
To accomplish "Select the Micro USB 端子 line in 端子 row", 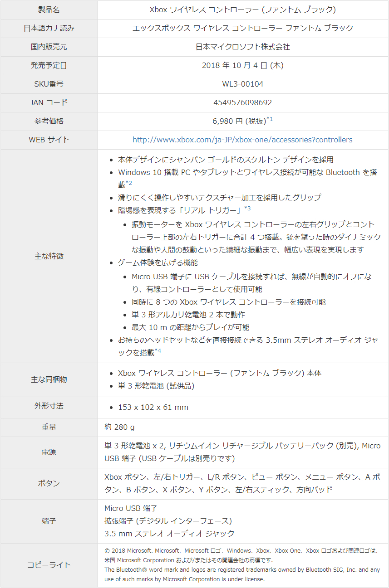I will pyautogui.click(x=131, y=508).
